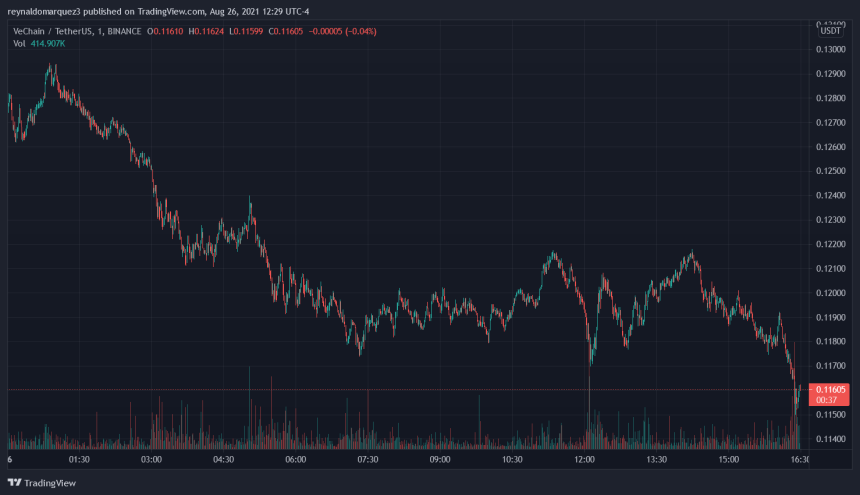The image size is (860, 495).
Task: Click the 0.13000 price axis label
Action: point(830,49)
